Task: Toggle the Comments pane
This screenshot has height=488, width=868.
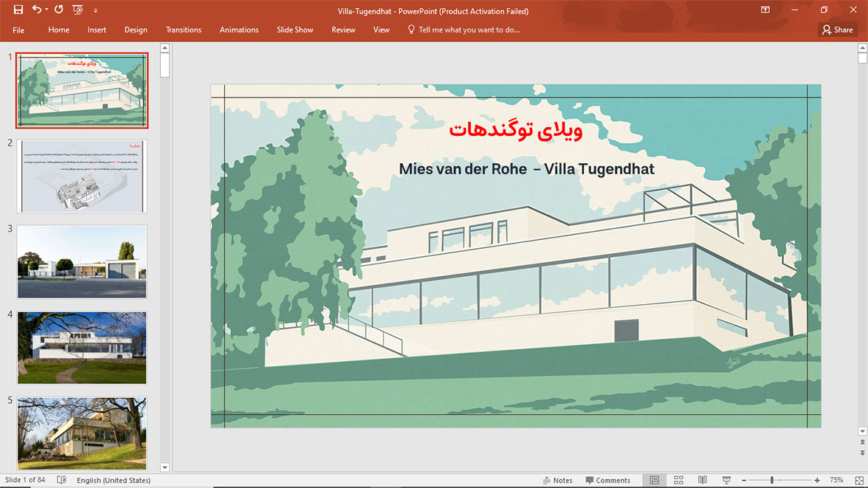Action: tap(608, 480)
